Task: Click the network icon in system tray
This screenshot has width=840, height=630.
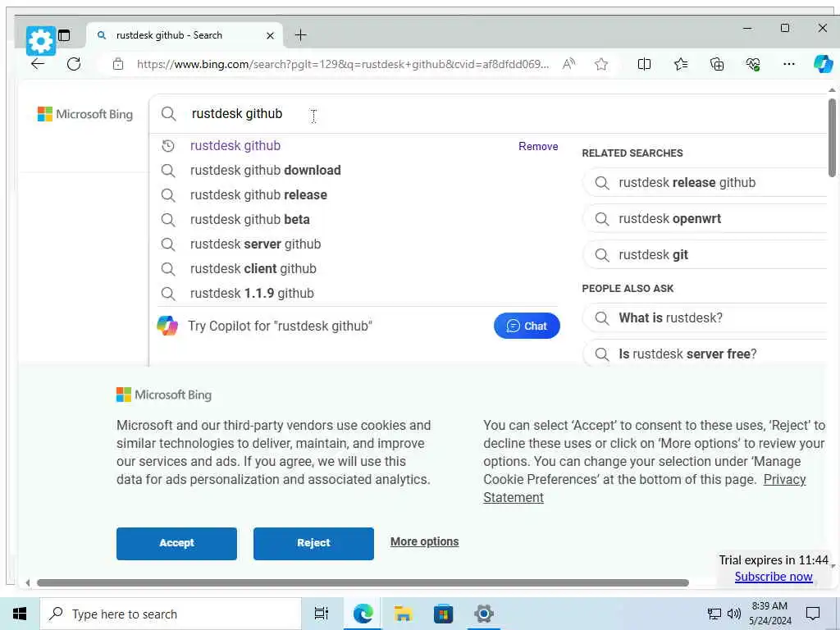Action: 714,614
